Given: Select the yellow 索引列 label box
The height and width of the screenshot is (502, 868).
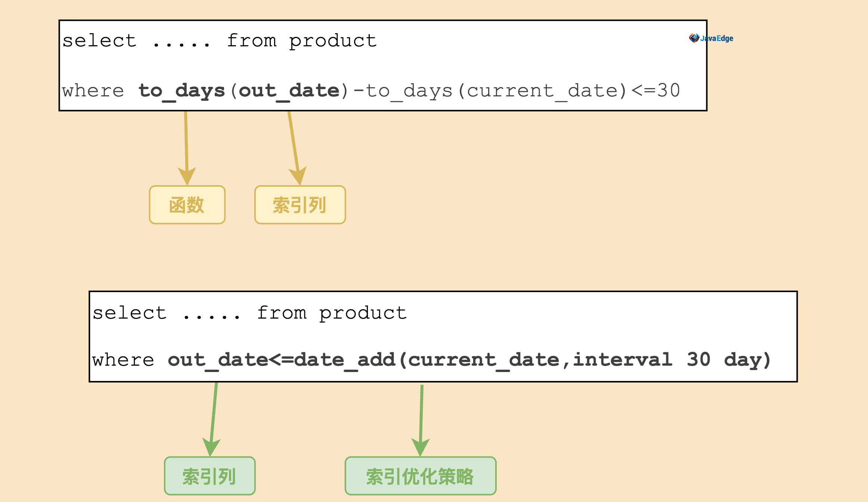Looking at the screenshot, I should click(x=300, y=205).
